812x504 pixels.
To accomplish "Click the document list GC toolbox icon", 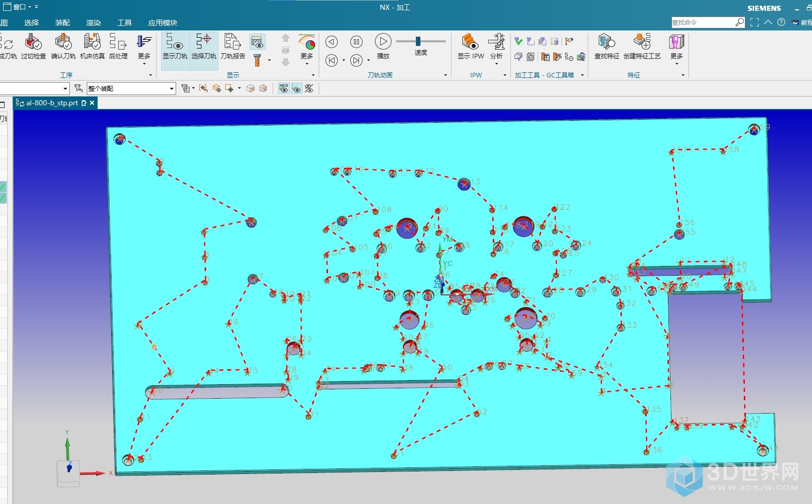I will [530, 57].
